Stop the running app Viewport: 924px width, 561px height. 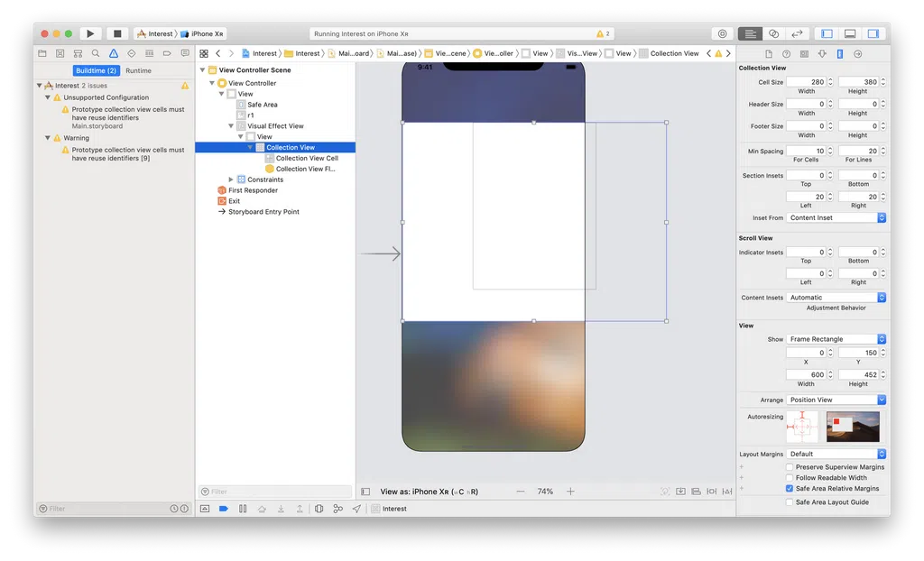pyautogui.click(x=117, y=33)
